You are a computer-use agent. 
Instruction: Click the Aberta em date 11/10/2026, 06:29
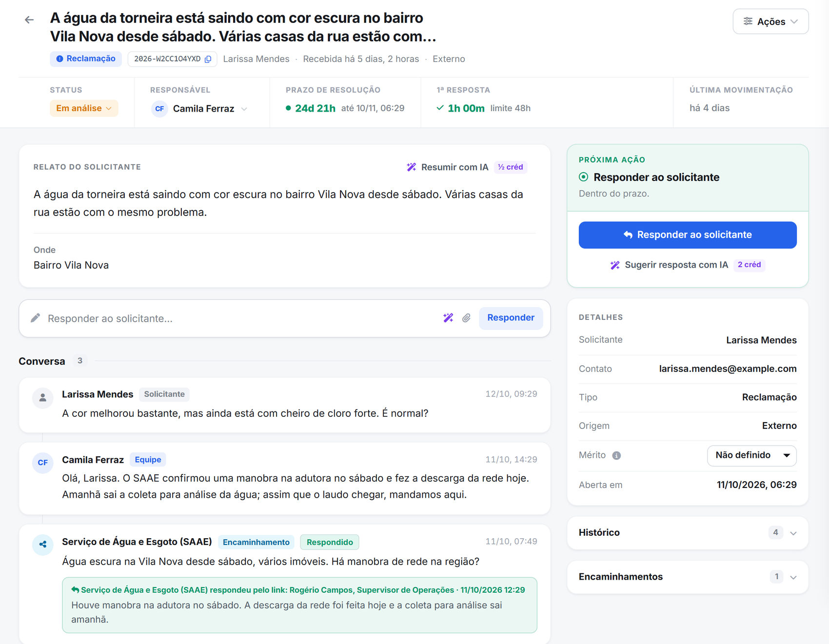tap(756, 485)
